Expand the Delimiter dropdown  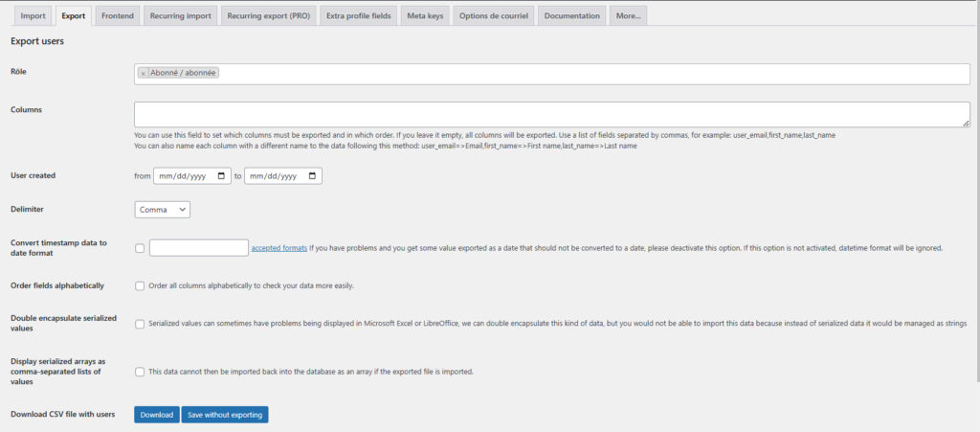pyautogui.click(x=163, y=209)
